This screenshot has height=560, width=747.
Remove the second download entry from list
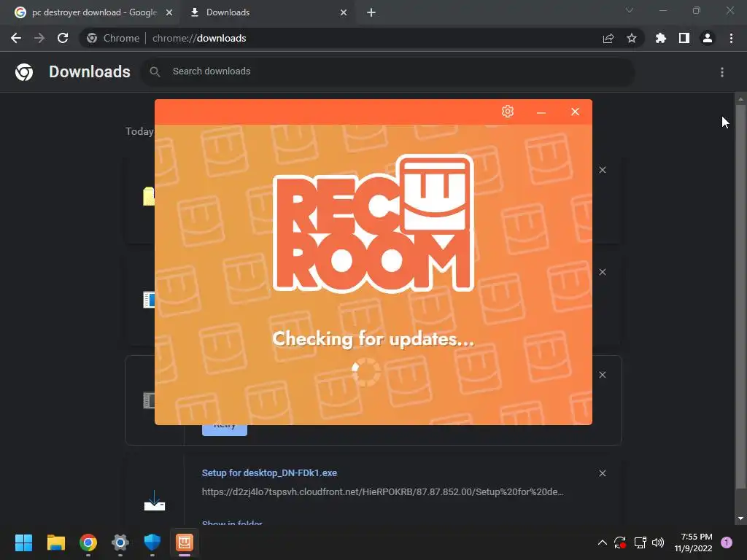coord(602,272)
